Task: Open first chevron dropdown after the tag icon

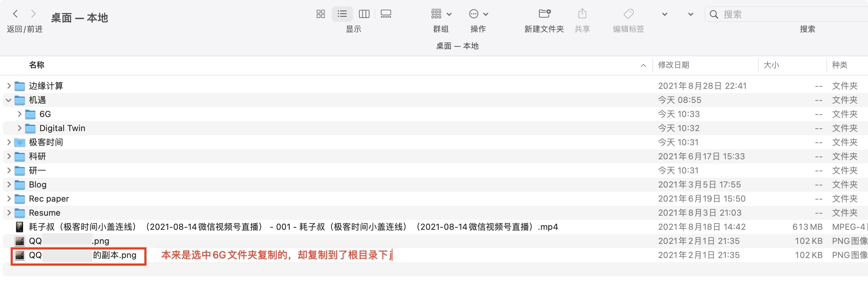Action: [665, 14]
